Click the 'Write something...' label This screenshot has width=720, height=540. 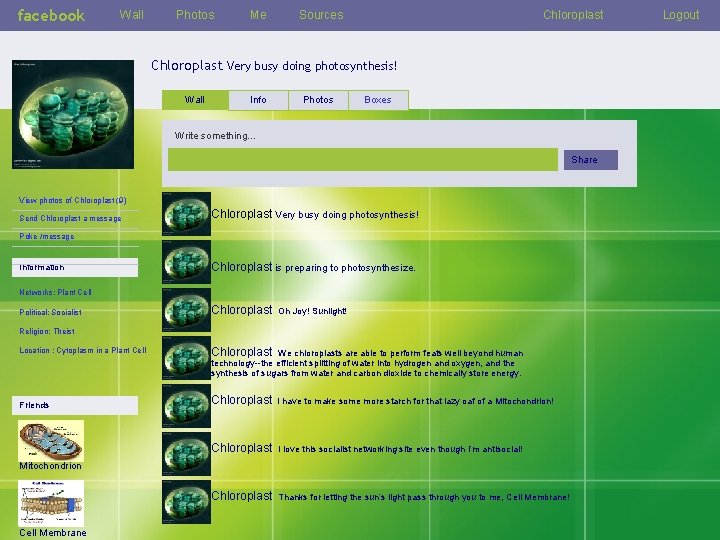[x=215, y=136]
